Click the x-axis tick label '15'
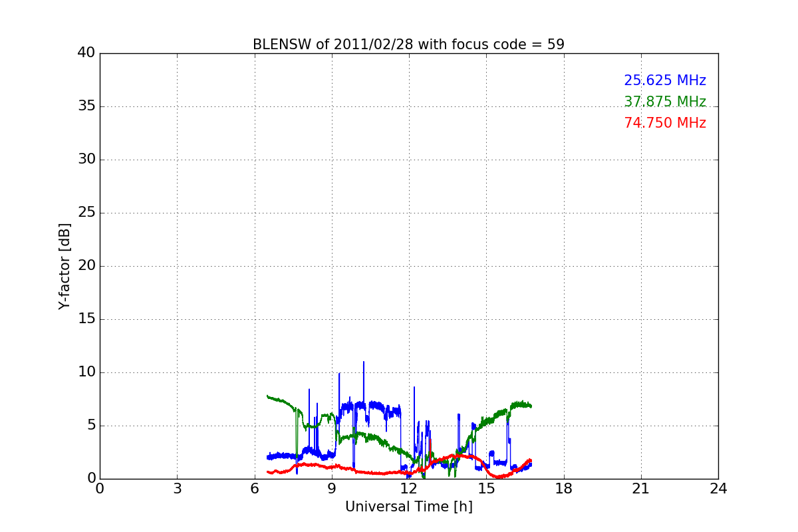The height and width of the screenshot is (532, 798). [x=486, y=489]
